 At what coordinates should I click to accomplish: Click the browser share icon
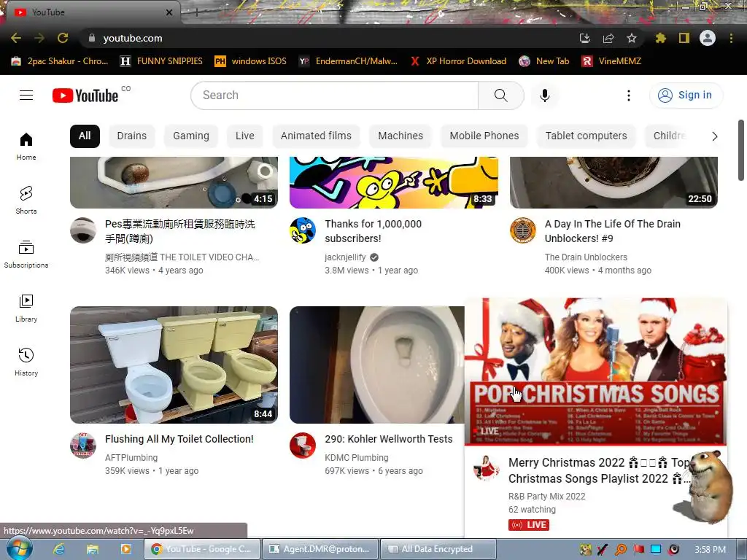tap(608, 38)
